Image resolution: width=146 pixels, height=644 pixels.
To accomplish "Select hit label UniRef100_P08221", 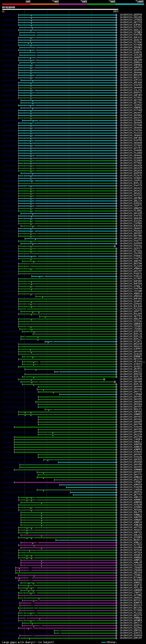I will [x=131, y=276].
